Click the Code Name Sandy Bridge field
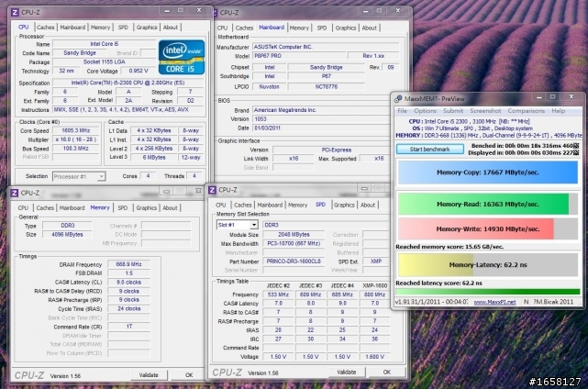Screen dimensions: 588x389 [80, 53]
